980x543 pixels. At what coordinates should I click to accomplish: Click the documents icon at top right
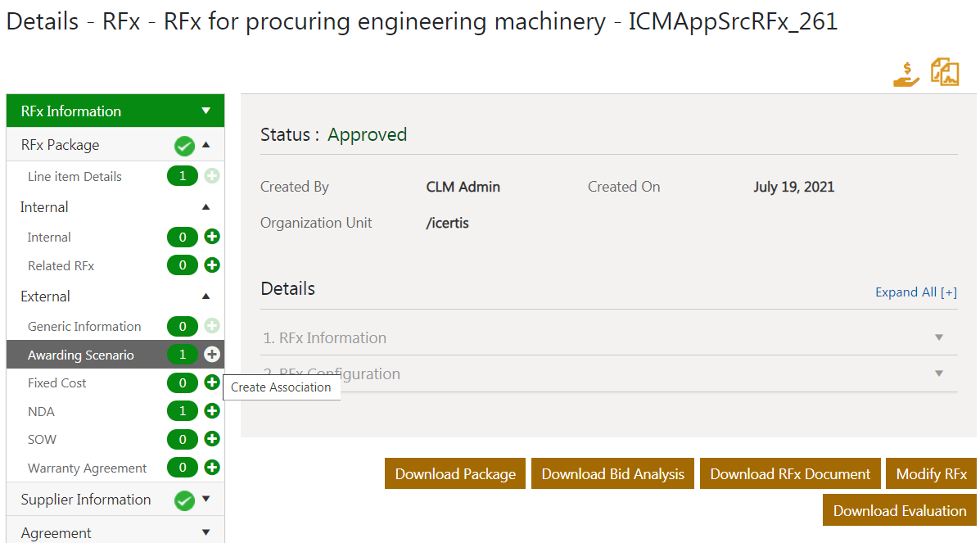(945, 72)
